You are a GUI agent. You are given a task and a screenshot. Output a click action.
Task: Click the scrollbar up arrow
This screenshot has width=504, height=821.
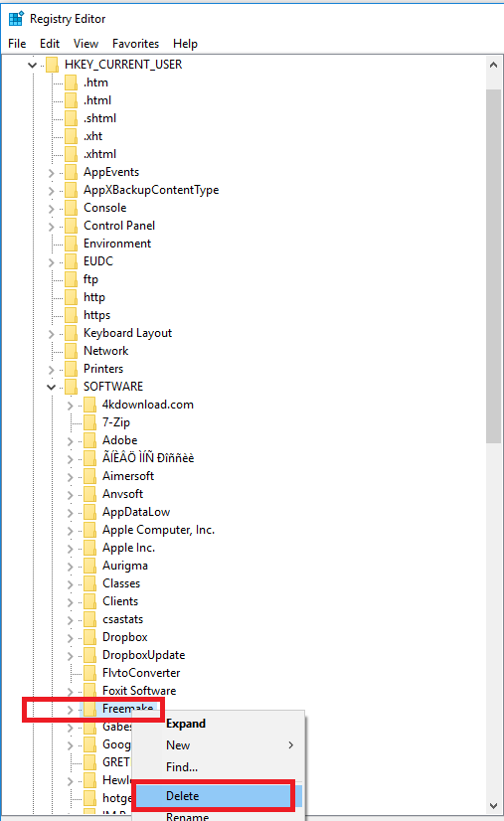point(493,65)
